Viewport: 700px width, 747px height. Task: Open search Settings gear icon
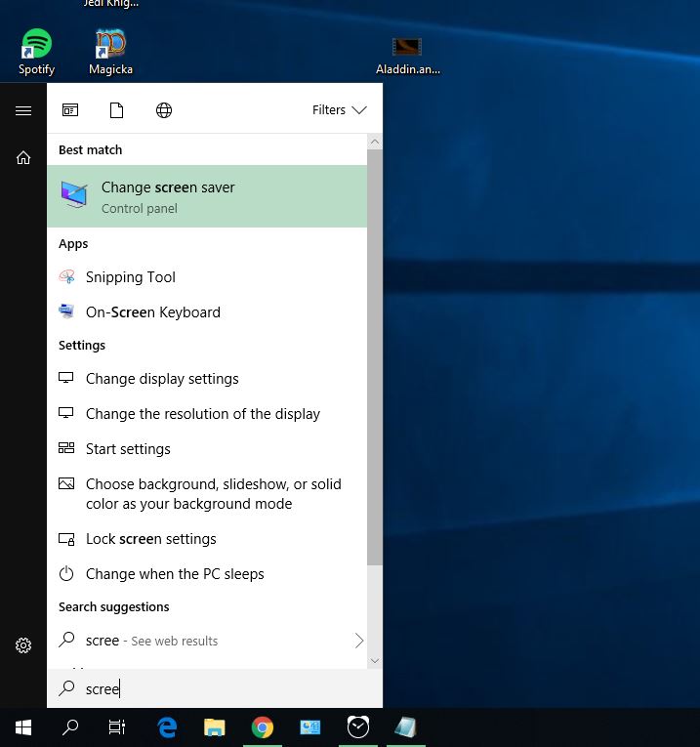click(x=23, y=645)
